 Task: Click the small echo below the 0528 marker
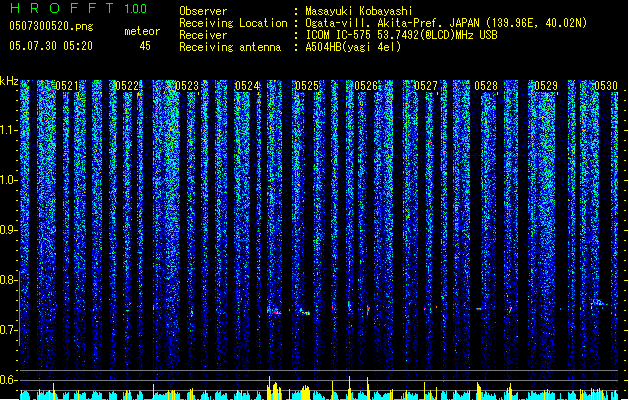(x=479, y=309)
